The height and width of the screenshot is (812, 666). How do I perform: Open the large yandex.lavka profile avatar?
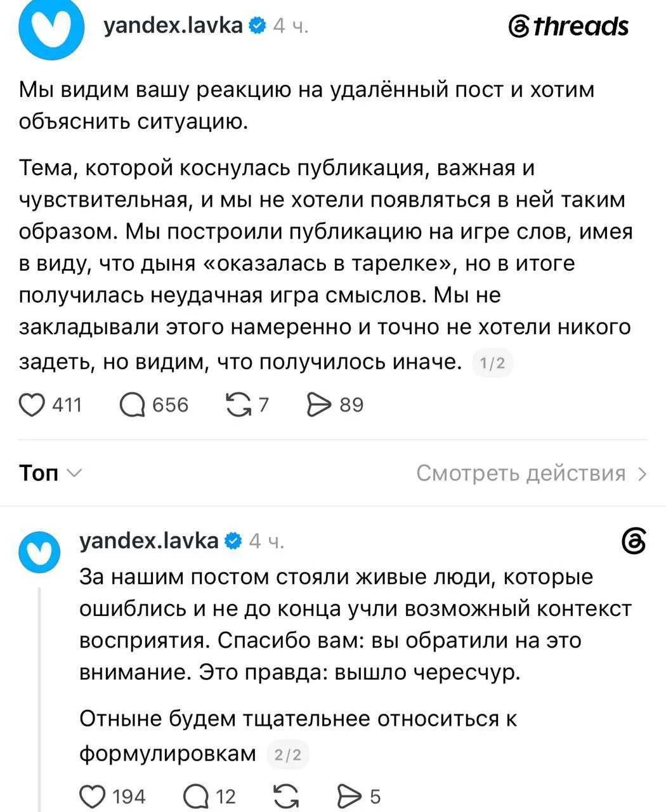point(52,29)
